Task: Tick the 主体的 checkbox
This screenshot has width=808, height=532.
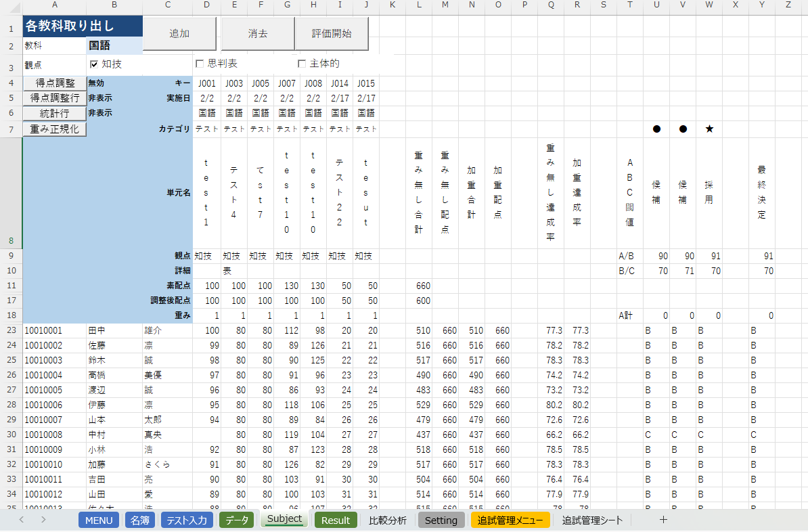Action: click(302, 64)
